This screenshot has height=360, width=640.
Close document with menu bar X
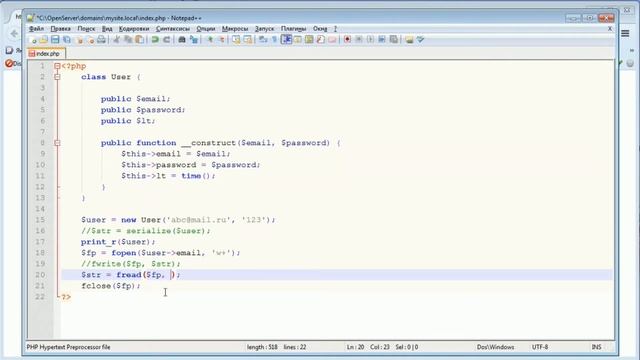[x=610, y=29]
